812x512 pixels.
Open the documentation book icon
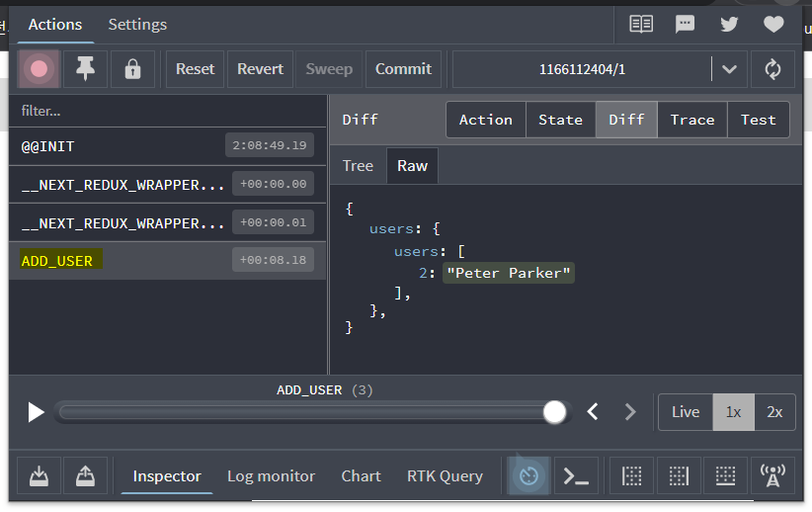[640, 25]
